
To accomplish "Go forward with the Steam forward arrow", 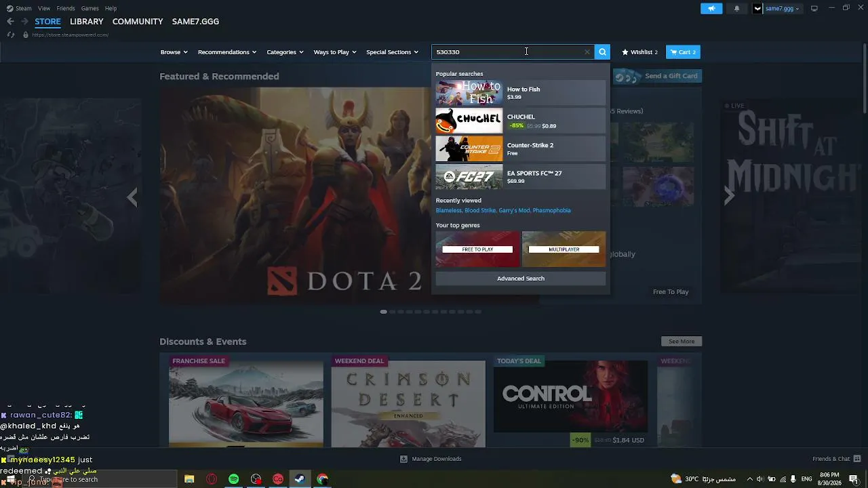I will (24, 22).
